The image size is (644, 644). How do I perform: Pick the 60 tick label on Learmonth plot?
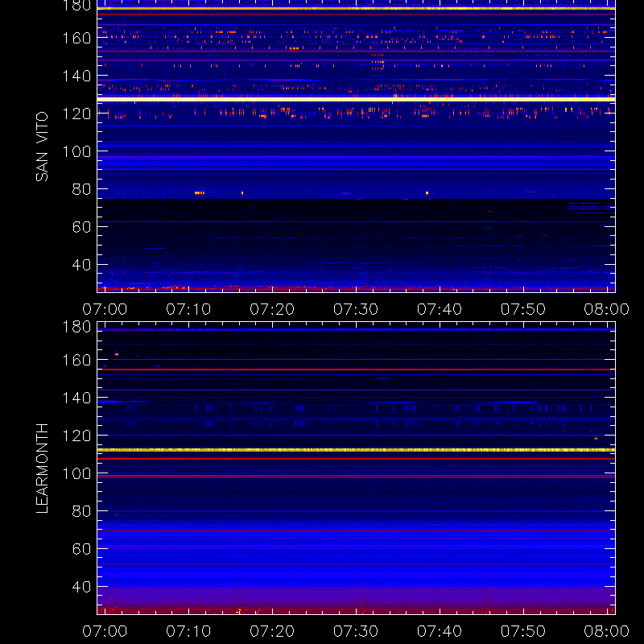(x=81, y=549)
